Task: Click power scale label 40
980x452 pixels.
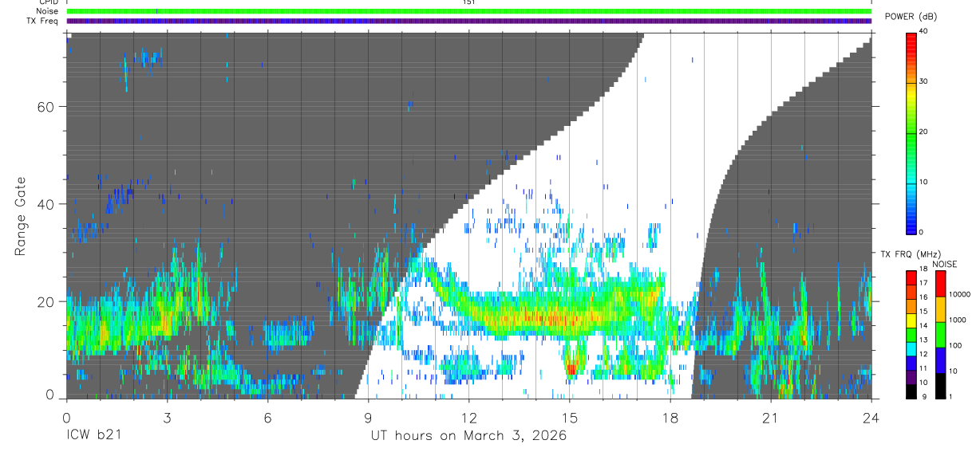Action: (x=923, y=32)
